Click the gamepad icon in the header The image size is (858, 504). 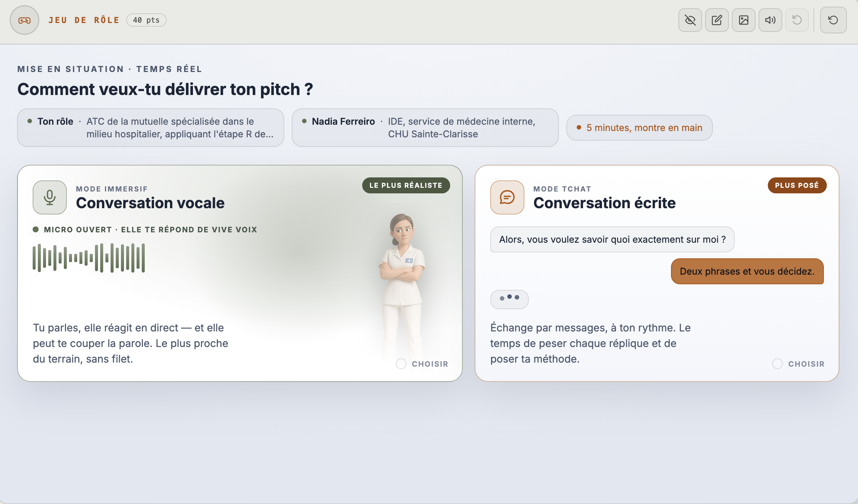(24, 20)
